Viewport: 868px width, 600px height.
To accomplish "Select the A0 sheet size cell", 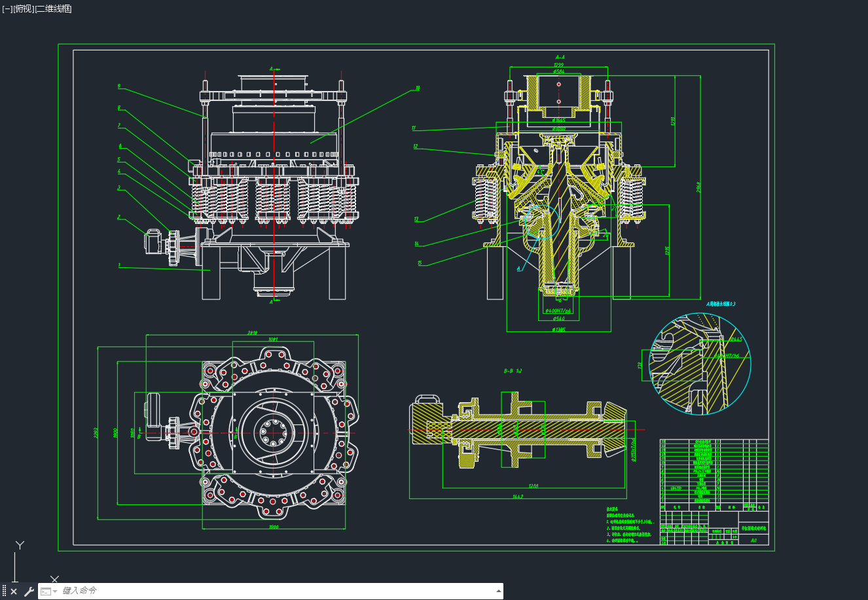I will 753,540.
